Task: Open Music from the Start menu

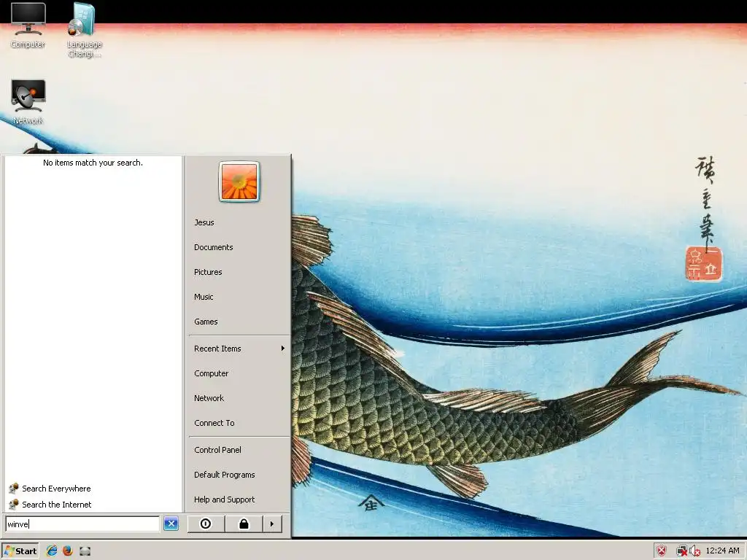Action: pyautogui.click(x=204, y=297)
